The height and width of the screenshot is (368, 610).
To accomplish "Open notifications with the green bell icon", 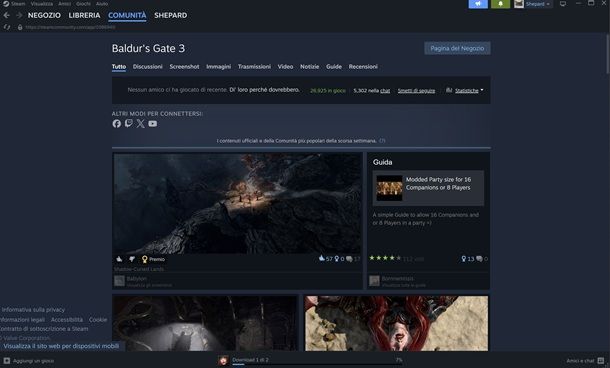I will point(500,4).
